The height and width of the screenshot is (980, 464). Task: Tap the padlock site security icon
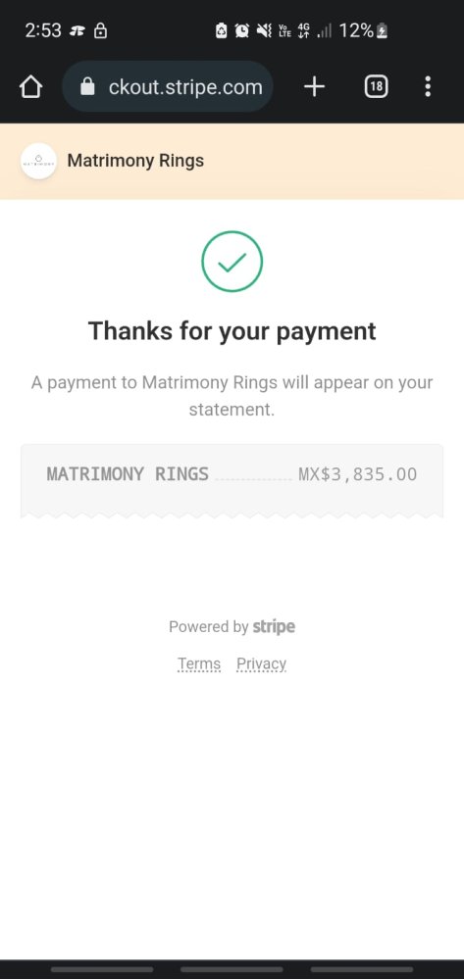point(88,86)
